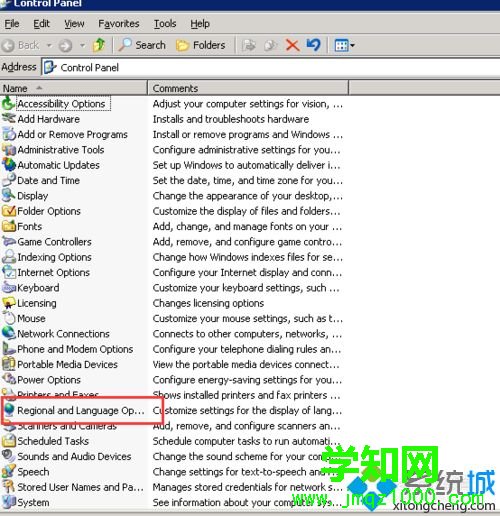Screen dimensions: 500x516
Task: Click 'Installs and troubleshoots hardware' comment
Action: 231,119
